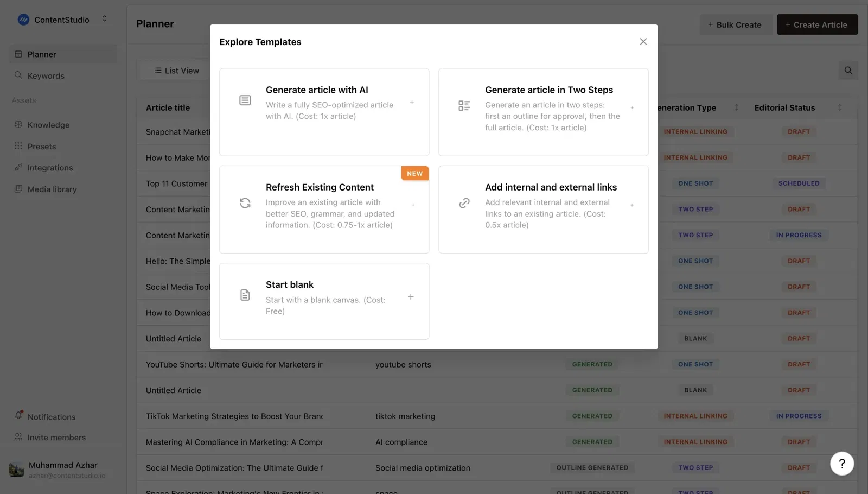Click the Create Article button

tap(817, 24)
